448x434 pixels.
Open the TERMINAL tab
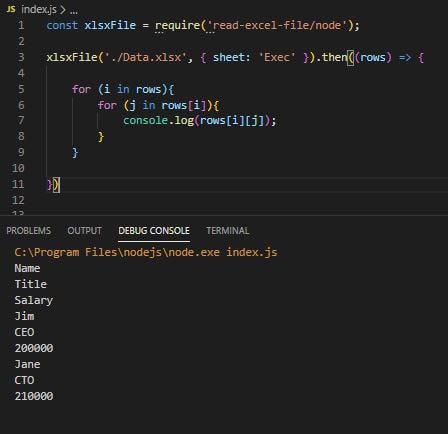coord(228,231)
